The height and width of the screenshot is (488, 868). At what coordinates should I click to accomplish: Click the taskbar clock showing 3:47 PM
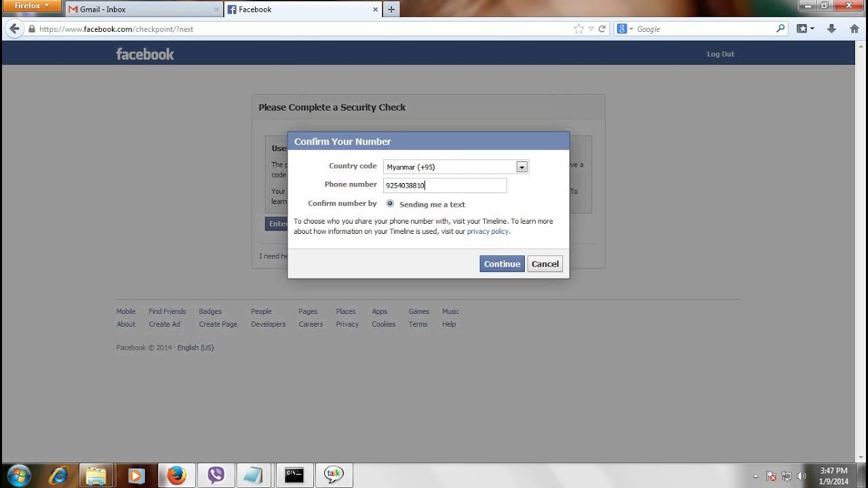pyautogui.click(x=834, y=476)
